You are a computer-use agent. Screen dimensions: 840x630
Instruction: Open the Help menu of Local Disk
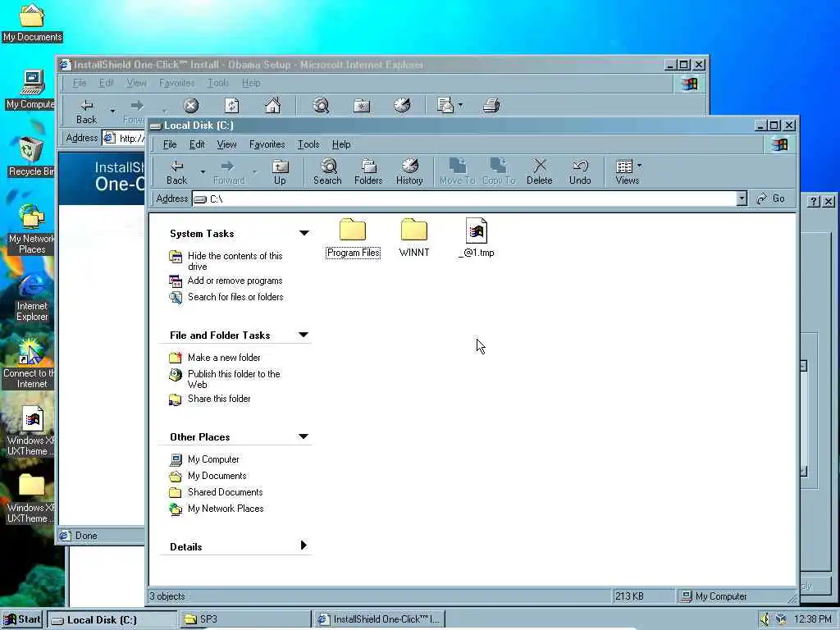(x=341, y=144)
